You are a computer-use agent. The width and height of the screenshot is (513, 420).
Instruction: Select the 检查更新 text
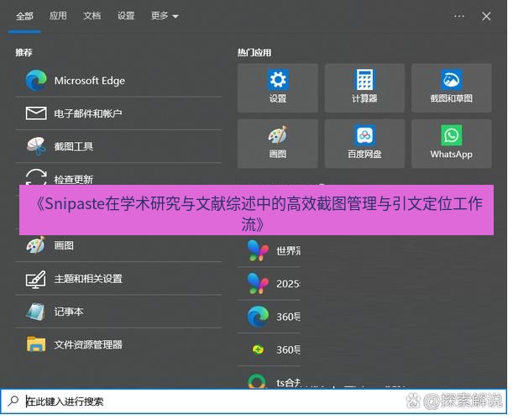point(74,180)
